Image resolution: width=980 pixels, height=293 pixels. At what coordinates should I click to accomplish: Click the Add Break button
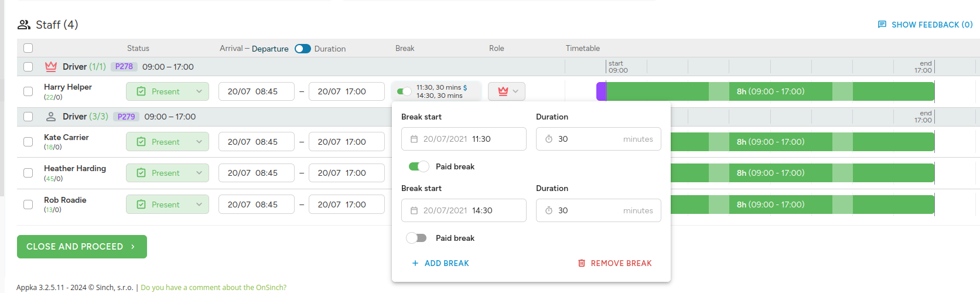tap(441, 263)
